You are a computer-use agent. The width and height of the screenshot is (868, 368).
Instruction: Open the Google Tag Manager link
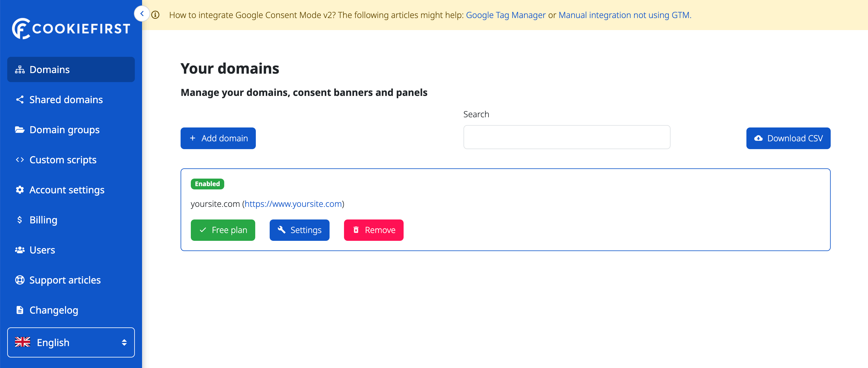(x=505, y=15)
